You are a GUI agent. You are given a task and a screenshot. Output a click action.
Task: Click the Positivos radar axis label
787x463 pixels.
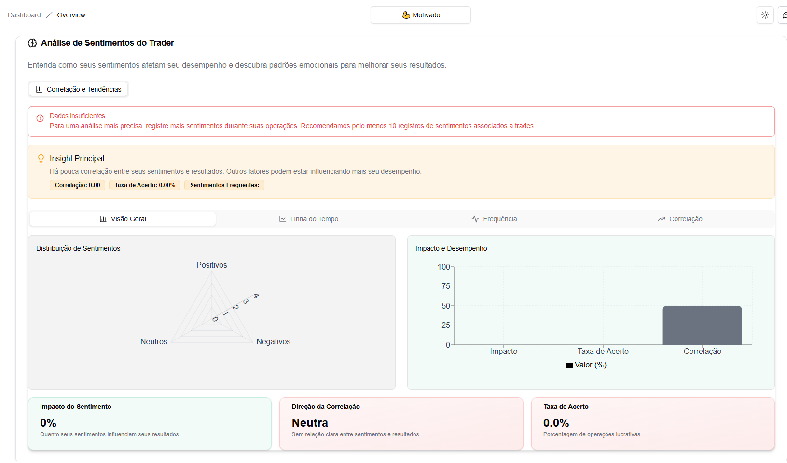212,265
